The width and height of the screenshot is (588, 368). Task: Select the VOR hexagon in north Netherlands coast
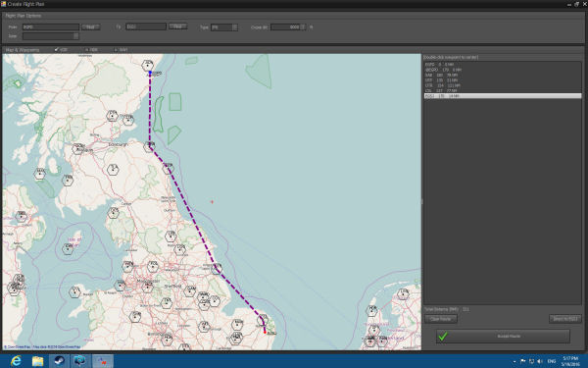coord(403,293)
